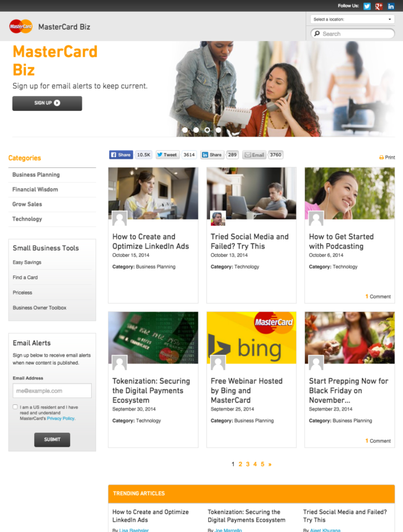Screen dimensions: 403x532
Task: Select third hero carousel dot
Action: pyautogui.click(x=207, y=130)
